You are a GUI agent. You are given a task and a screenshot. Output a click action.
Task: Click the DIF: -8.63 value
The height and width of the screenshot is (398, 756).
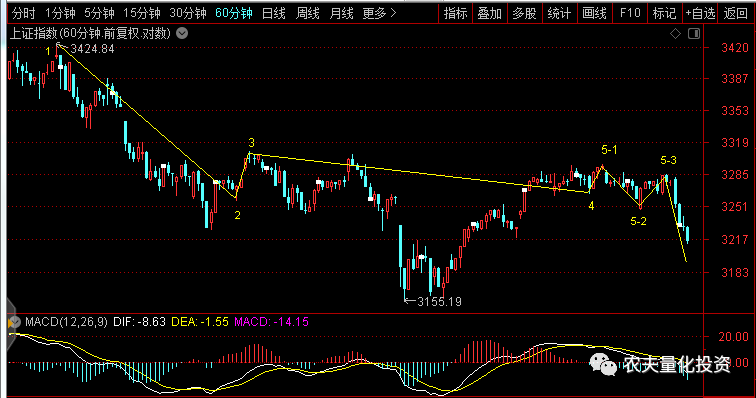tap(139, 322)
